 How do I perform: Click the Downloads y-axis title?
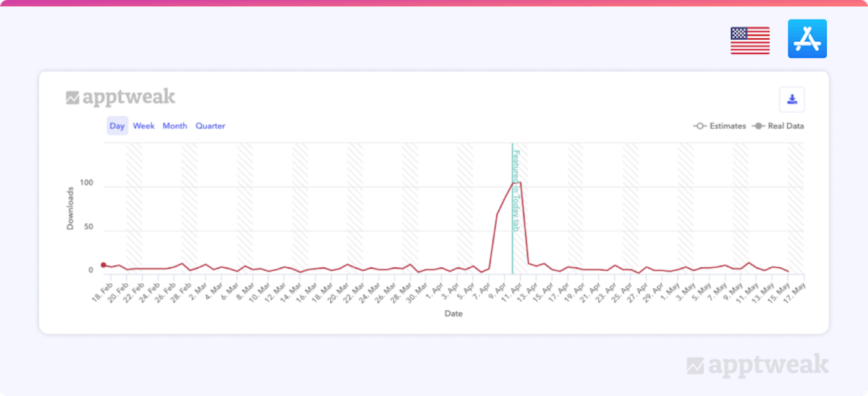click(x=71, y=208)
